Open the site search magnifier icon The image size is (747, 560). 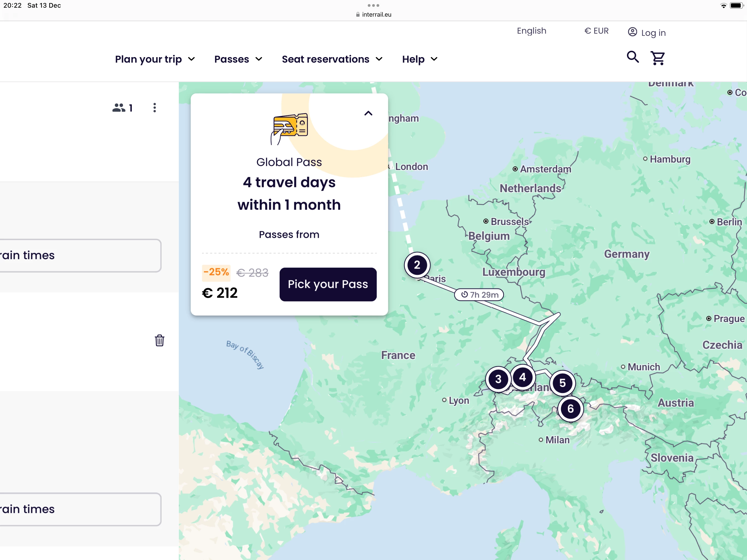(x=632, y=57)
